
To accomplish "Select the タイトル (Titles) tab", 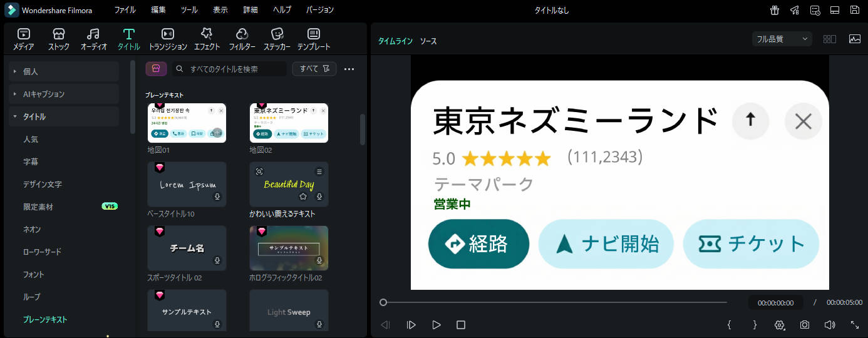I will pyautogui.click(x=129, y=39).
